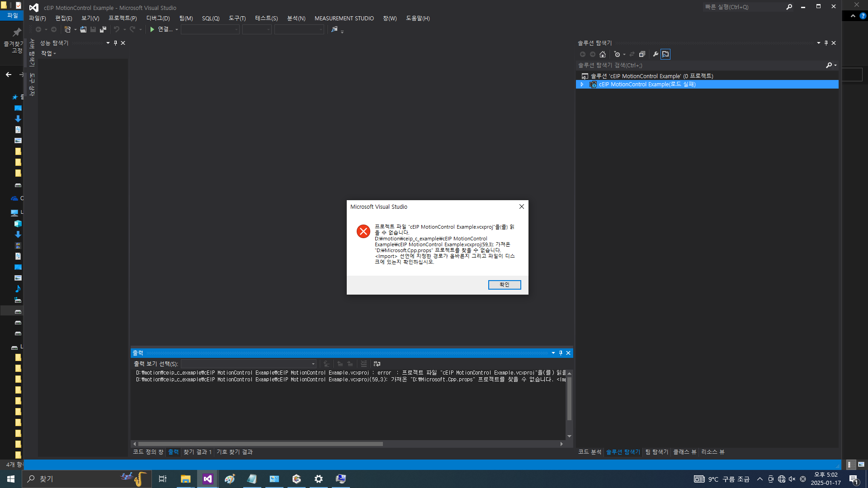Switch to the 클래스 뷰 tab

[684, 452]
